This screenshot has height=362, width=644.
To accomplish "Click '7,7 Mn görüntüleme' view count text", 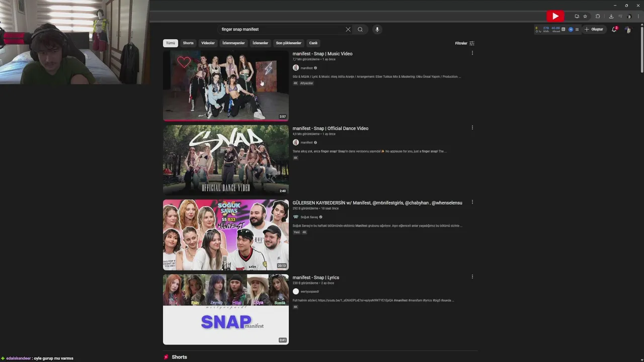I will click(306, 59).
